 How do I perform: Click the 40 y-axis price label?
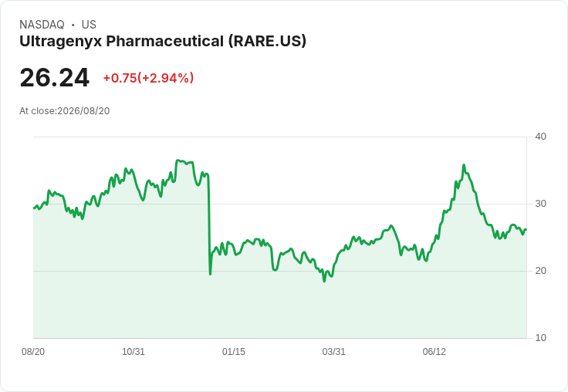(x=540, y=137)
